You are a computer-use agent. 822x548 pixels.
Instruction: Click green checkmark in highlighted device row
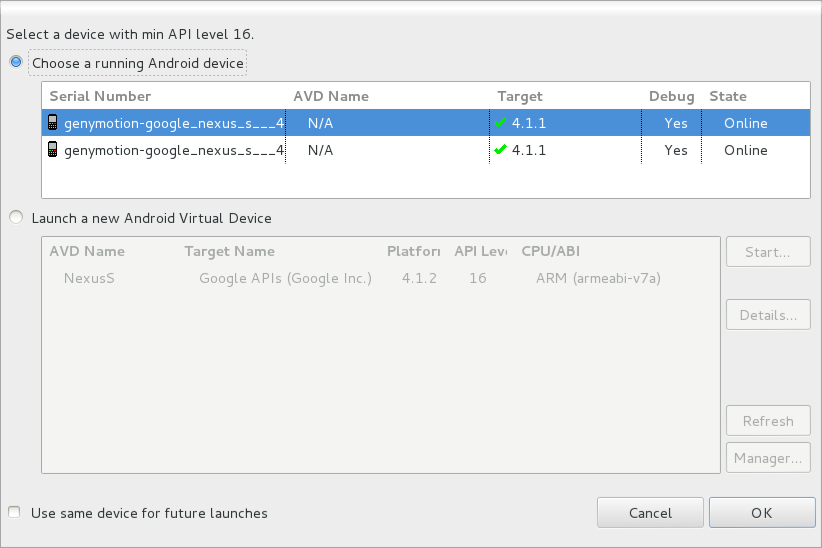[501, 122]
